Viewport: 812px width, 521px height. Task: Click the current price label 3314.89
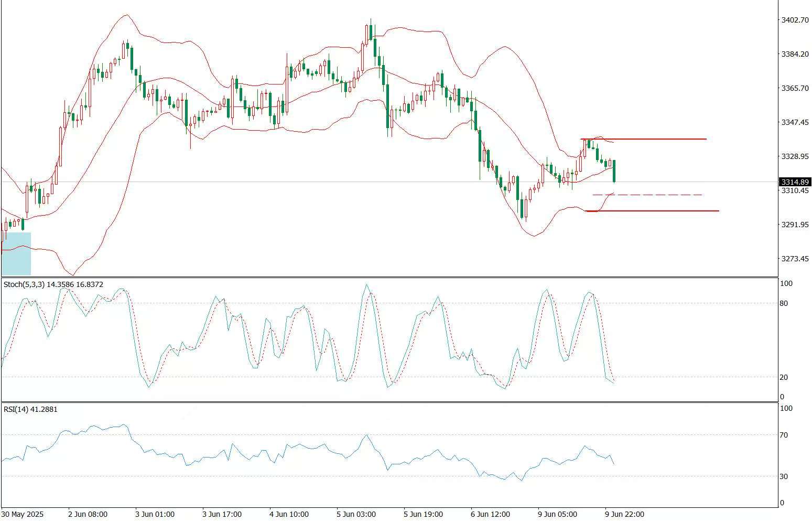[x=795, y=182]
